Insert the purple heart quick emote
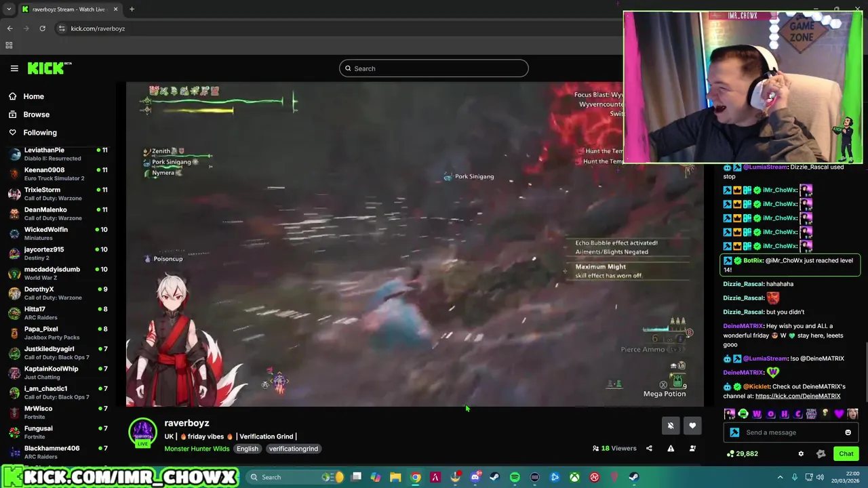The height and width of the screenshot is (488, 868). click(x=839, y=414)
